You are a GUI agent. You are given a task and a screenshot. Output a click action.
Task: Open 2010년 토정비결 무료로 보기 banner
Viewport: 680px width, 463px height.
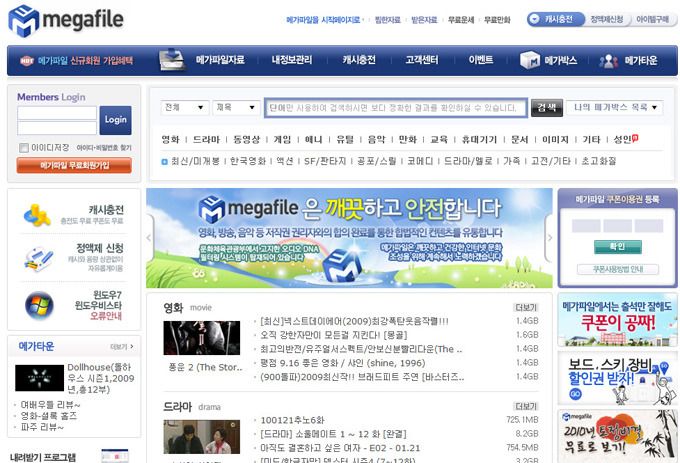click(618, 436)
